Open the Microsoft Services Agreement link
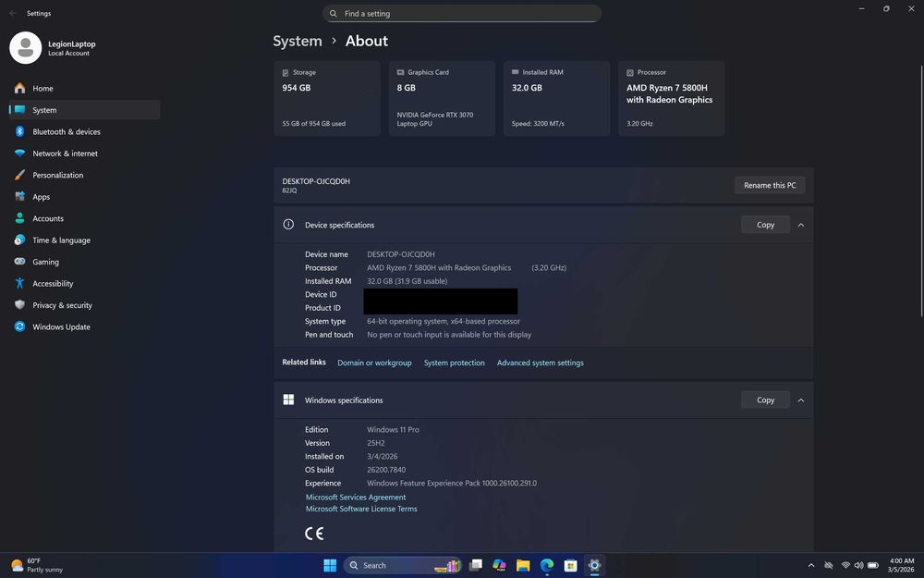This screenshot has width=924, height=578. click(356, 498)
